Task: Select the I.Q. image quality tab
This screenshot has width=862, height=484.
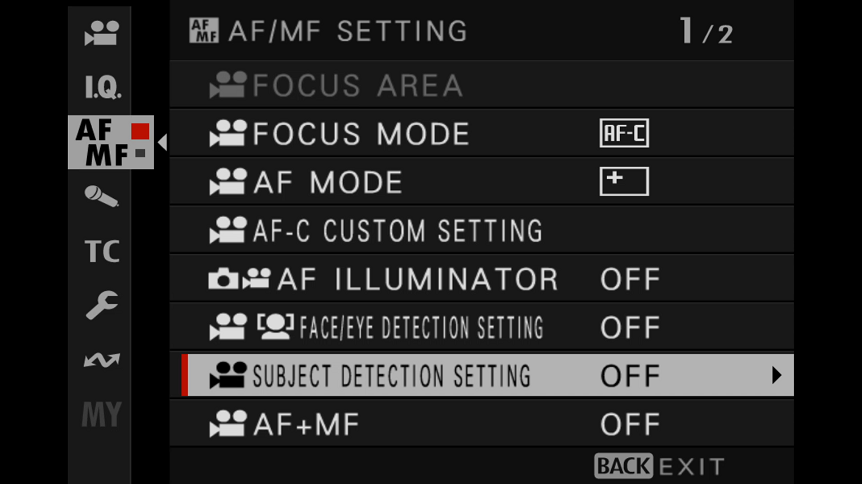Action: 103,87
